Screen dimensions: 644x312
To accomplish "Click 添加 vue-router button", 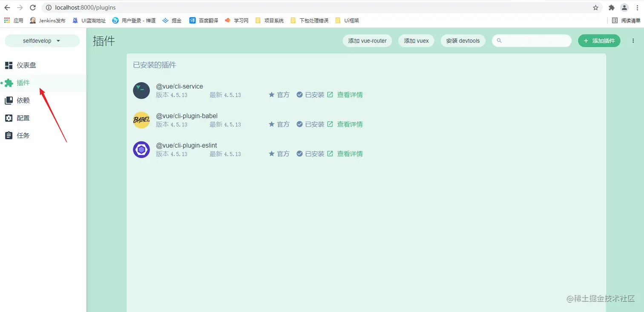I will [x=367, y=41].
